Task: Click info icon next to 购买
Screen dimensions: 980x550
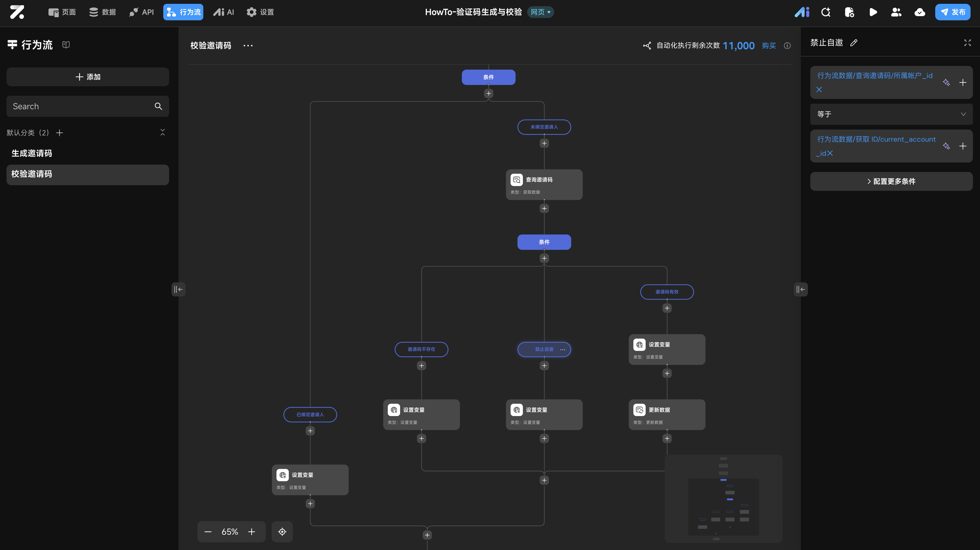Action: (787, 46)
